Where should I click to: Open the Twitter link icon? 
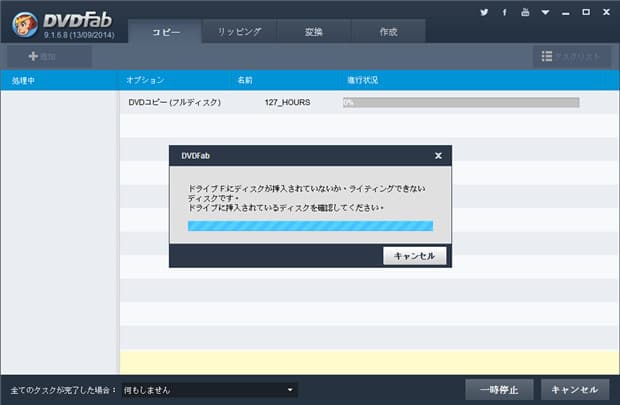coord(484,13)
